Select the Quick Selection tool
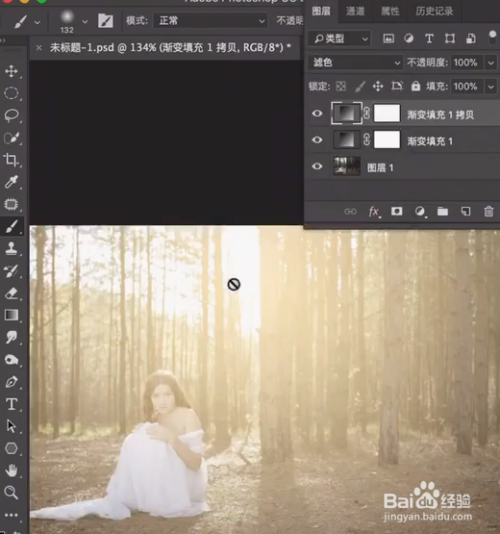Image resolution: width=500 pixels, height=534 pixels. click(11, 138)
